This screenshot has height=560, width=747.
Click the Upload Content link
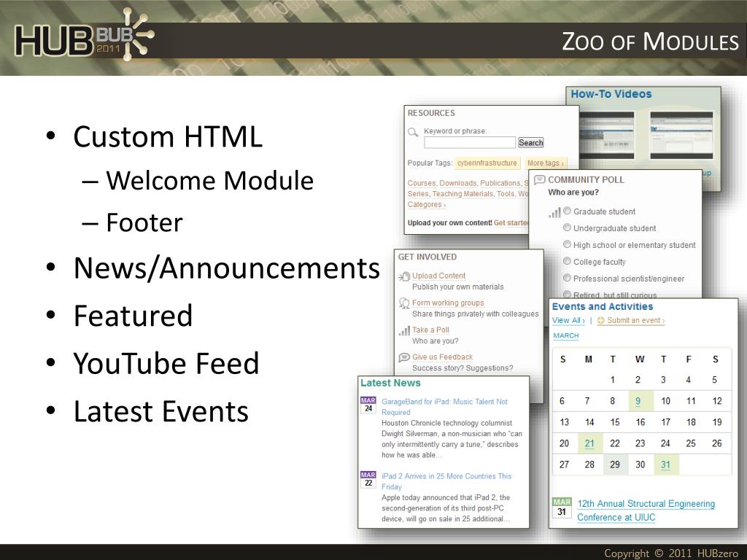point(438,276)
